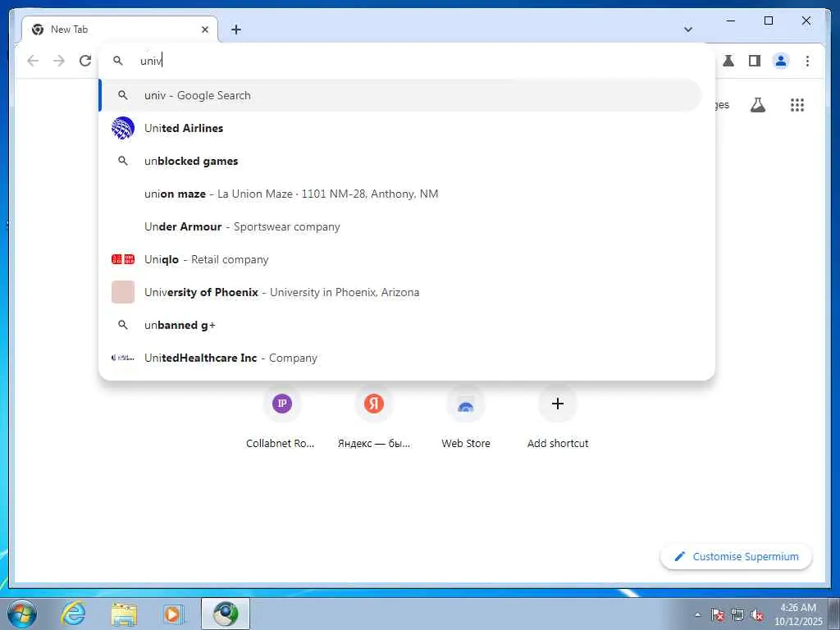Choose the University of Phoenix suggestion
The width and height of the screenshot is (840, 630).
tap(400, 292)
